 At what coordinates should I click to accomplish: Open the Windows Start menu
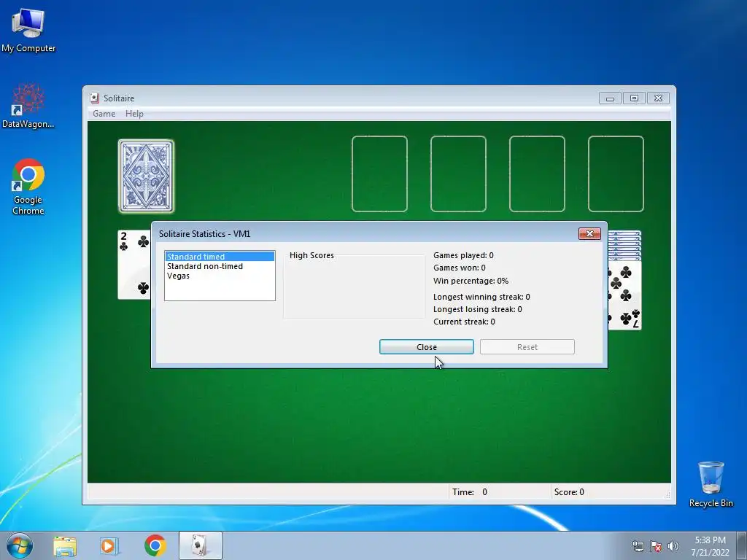coord(20,545)
